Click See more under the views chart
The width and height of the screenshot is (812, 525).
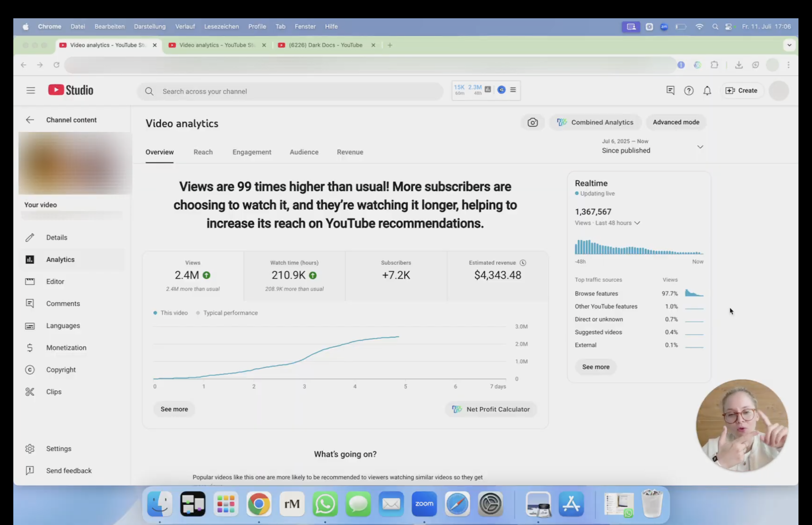(x=174, y=409)
